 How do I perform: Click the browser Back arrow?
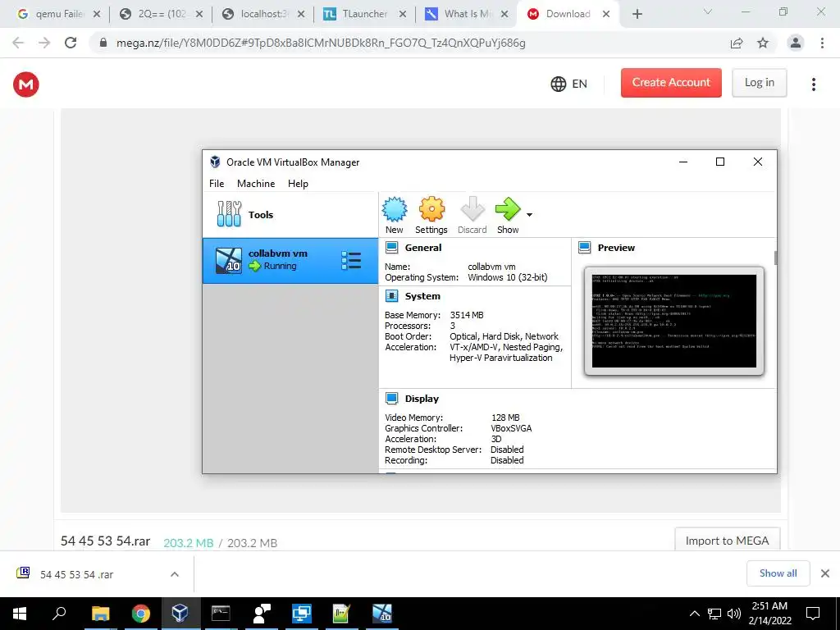point(18,43)
